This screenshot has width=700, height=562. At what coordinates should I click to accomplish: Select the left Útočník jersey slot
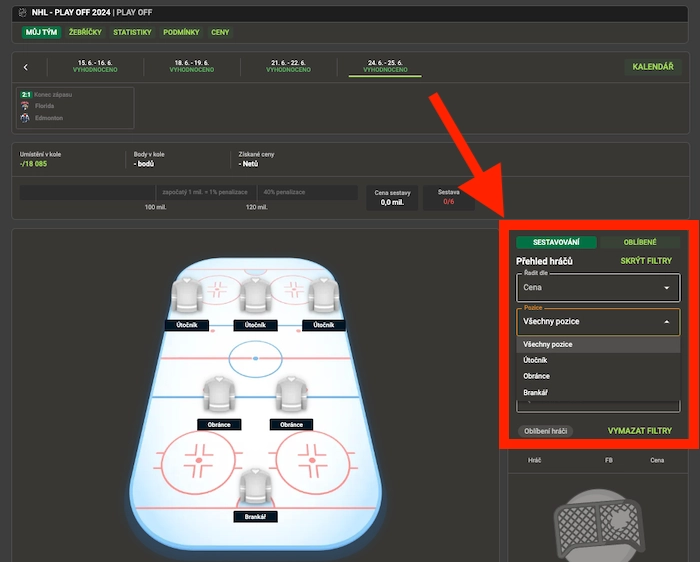click(x=187, y=297)
